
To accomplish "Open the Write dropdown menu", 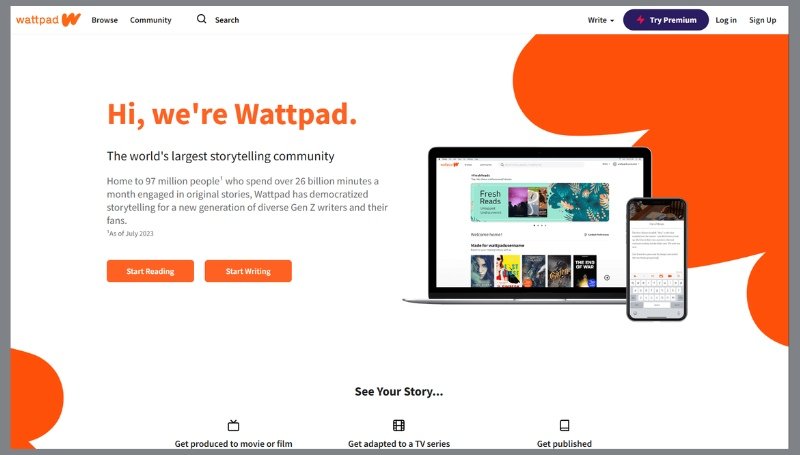I will (601, 20).
